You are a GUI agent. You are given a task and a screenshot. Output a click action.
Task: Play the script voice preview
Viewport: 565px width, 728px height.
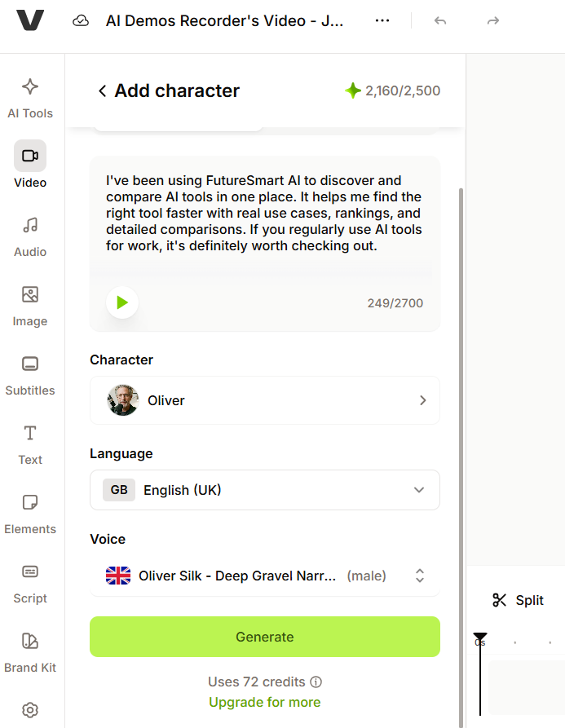[x=122, y=302]
